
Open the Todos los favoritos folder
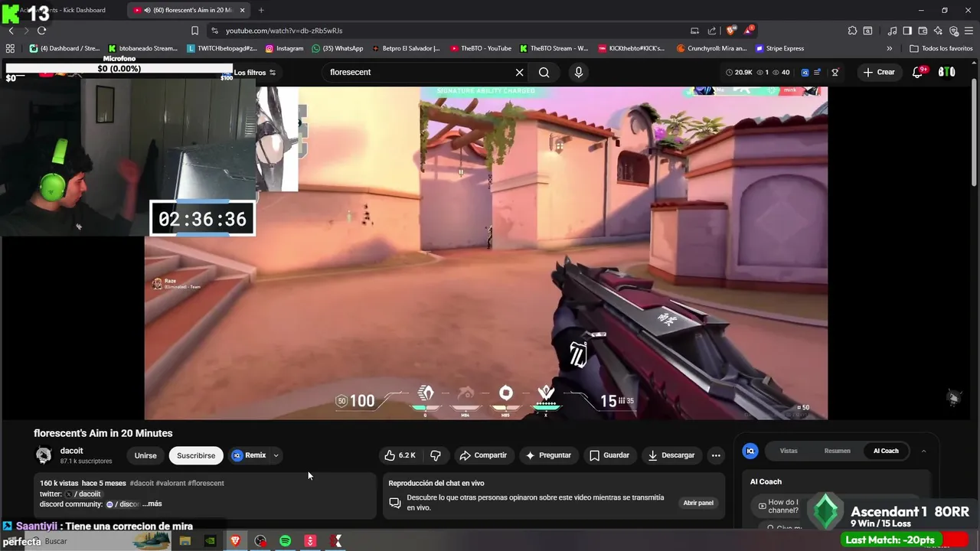click(941, 48)
